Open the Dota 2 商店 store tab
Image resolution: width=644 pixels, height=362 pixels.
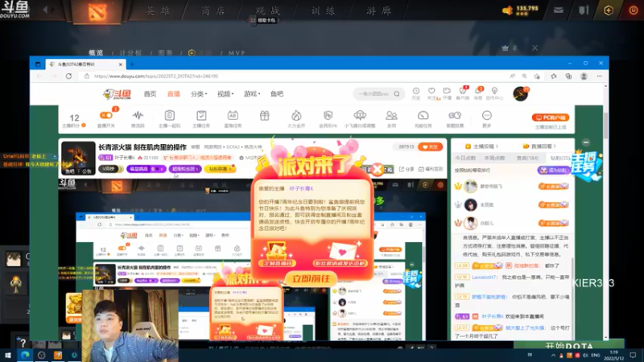coord(213,11)
